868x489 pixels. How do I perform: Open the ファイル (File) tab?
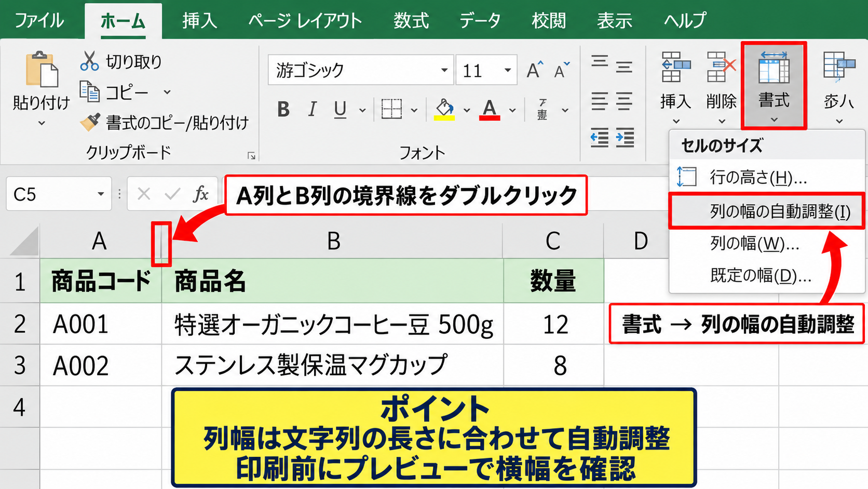point(39,20)
